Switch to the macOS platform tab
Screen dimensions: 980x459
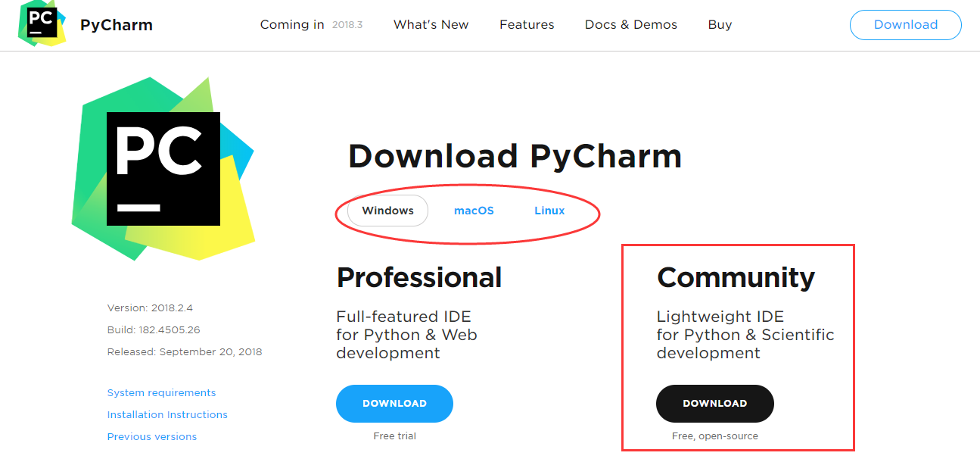coord(474,211)
